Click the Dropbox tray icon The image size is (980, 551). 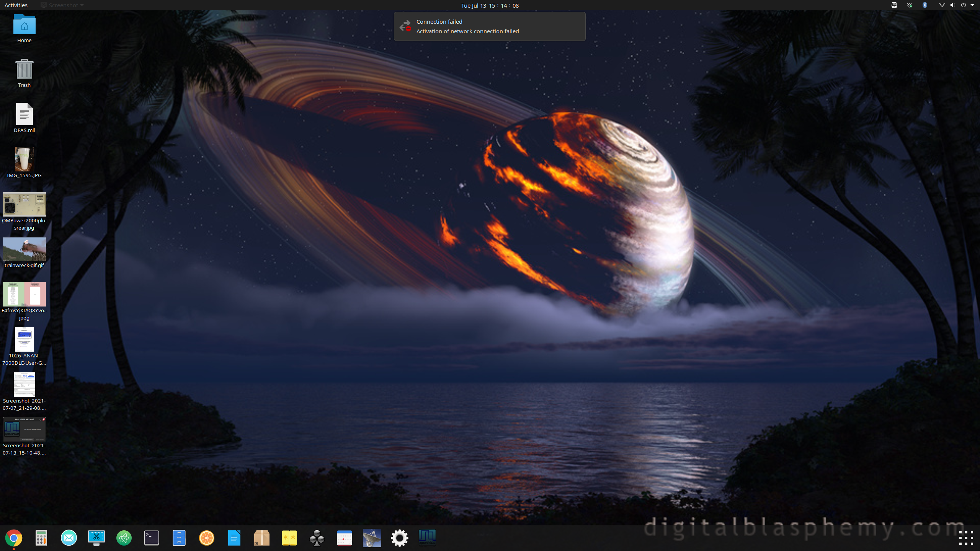tap(910, 5)
